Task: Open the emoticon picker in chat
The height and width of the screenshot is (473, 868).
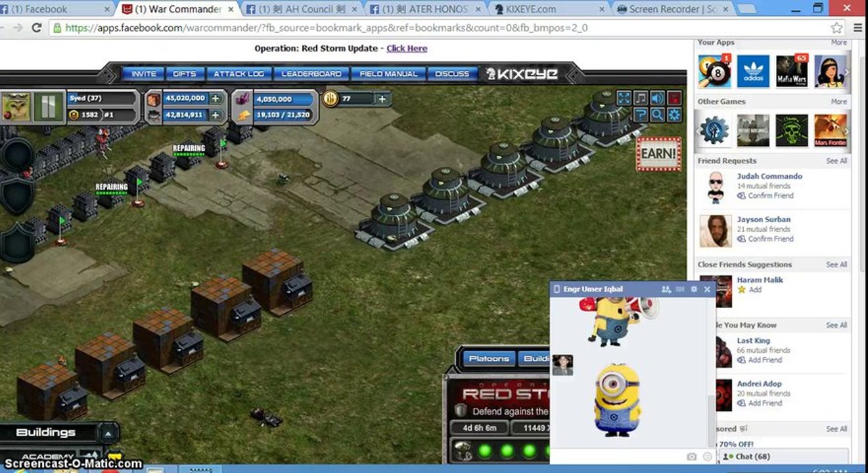Action: click(707, 457)
